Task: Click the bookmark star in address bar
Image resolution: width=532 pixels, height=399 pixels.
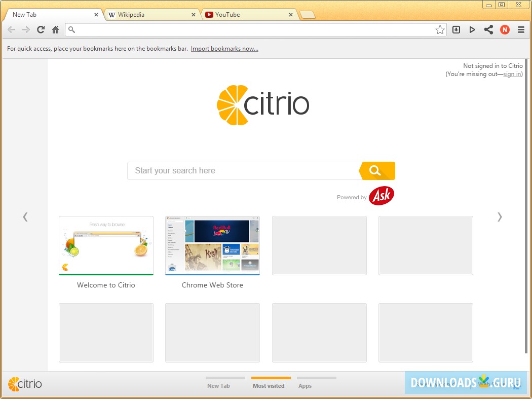Action: pyautogui.click(x=440, y=30)
